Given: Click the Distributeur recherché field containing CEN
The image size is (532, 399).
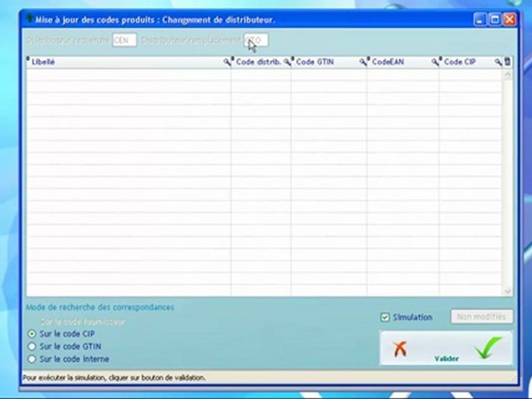Looking at the screenshot, I should [x=125, y=40].
